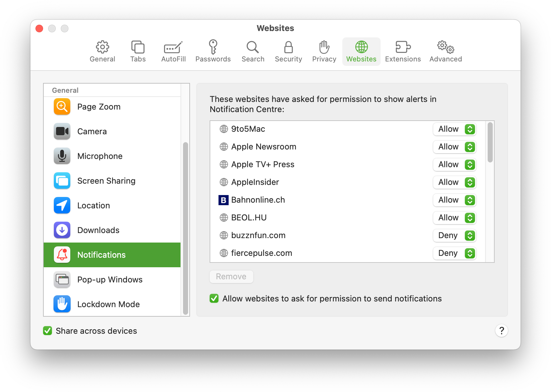
Task: Open the Search magnifier icon
Action: click(x=253, y=47)
